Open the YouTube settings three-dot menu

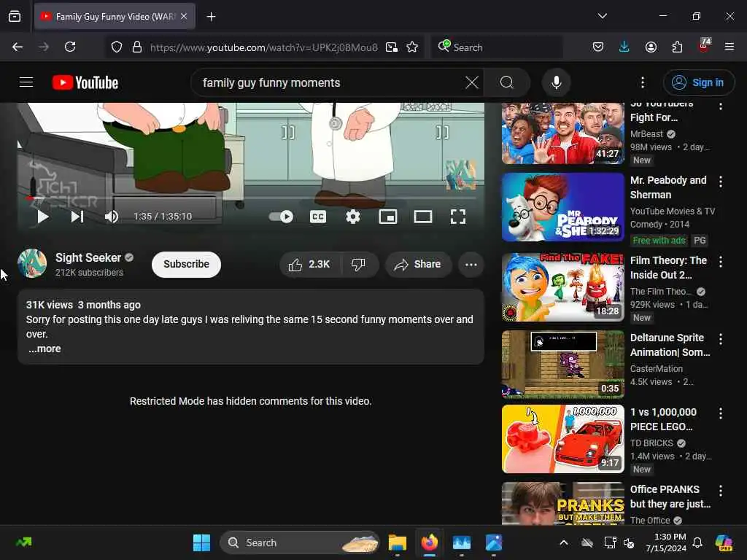coord(643,82)
